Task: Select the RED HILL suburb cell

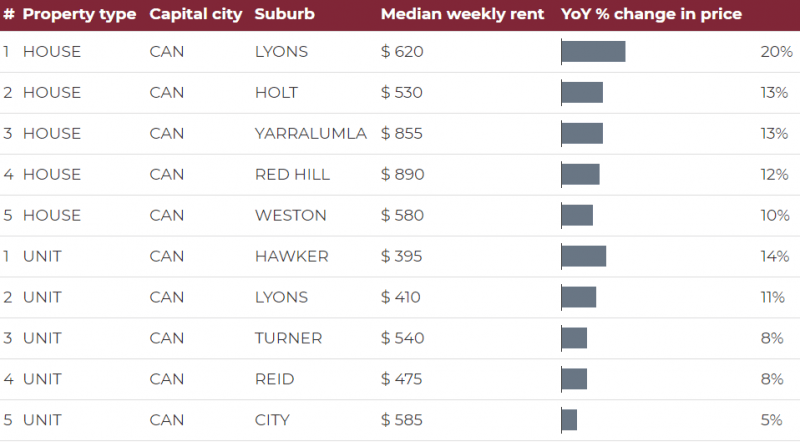Action: click(x=292, y=175)
